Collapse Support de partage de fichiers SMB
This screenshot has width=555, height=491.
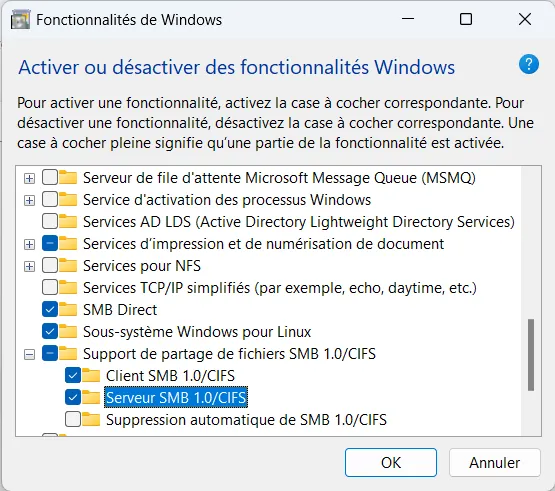[x=29, y=354]
